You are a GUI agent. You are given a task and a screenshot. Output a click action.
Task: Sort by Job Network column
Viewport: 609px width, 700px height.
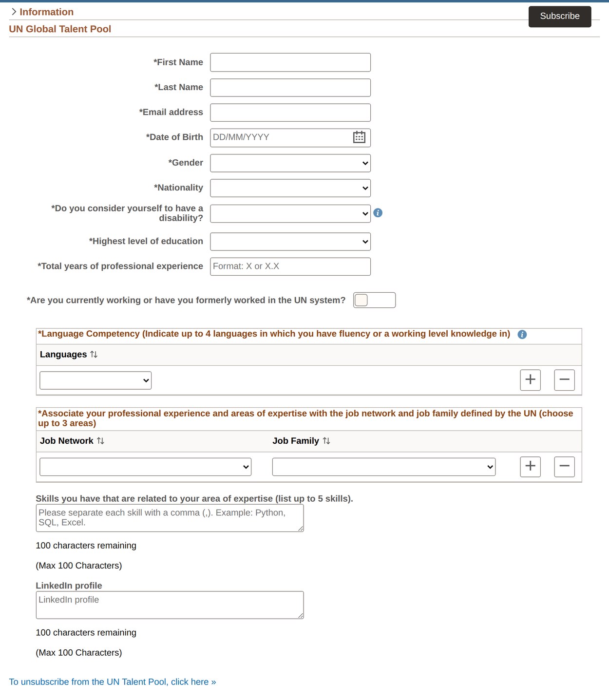[100, 441]
